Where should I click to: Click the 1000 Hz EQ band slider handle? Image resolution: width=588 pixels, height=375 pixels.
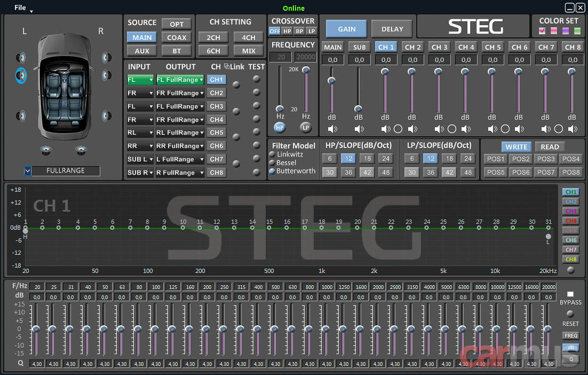326,329
